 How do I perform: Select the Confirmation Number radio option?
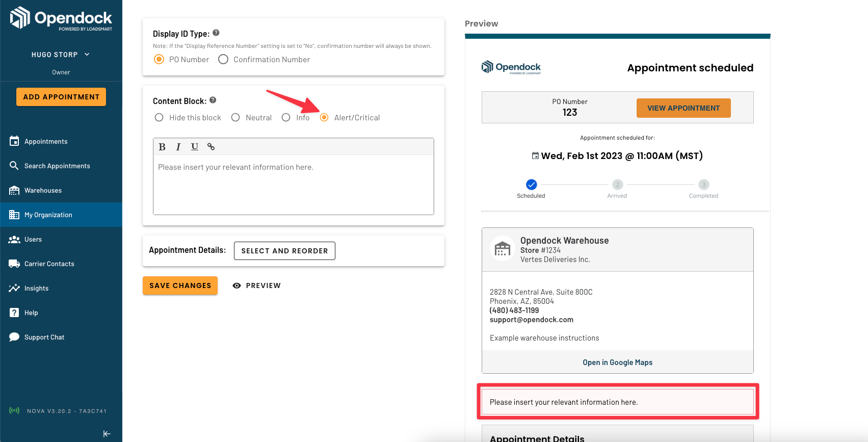pyautogui.click(x=264, y=60)
